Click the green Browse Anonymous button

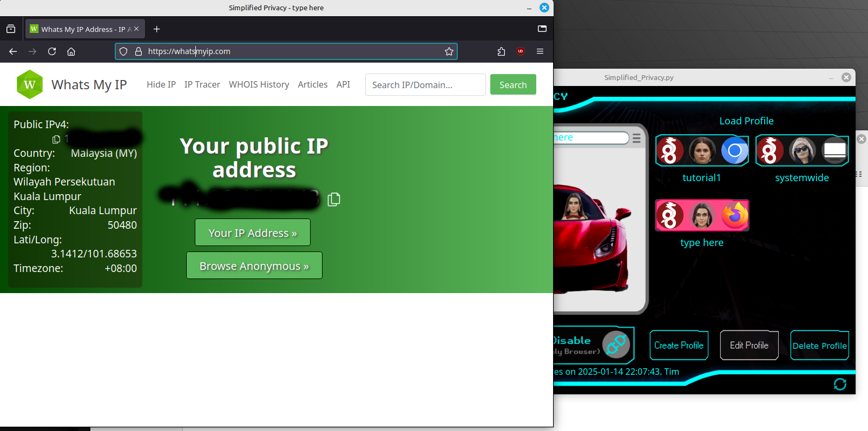click(254, 266)
